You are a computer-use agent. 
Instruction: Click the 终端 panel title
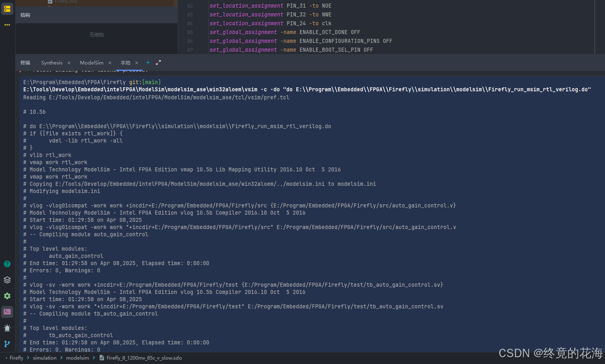click(25, 63)
